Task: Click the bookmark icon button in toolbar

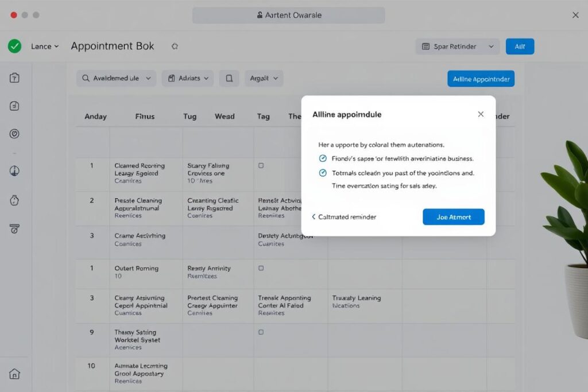Action: coord(229,78)
